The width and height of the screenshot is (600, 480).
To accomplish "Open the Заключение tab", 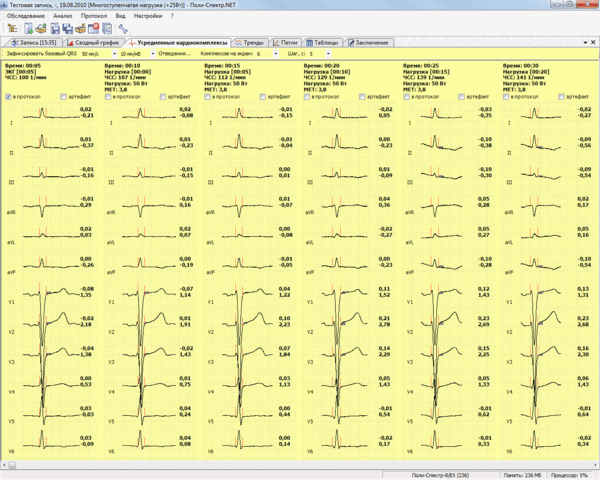I will 368,43.
